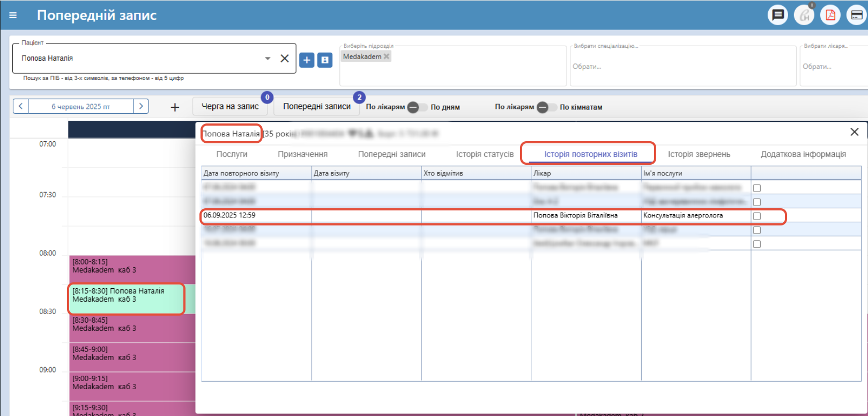
Task: Close the Попова Наталія details popup
Action: [855, 132]
